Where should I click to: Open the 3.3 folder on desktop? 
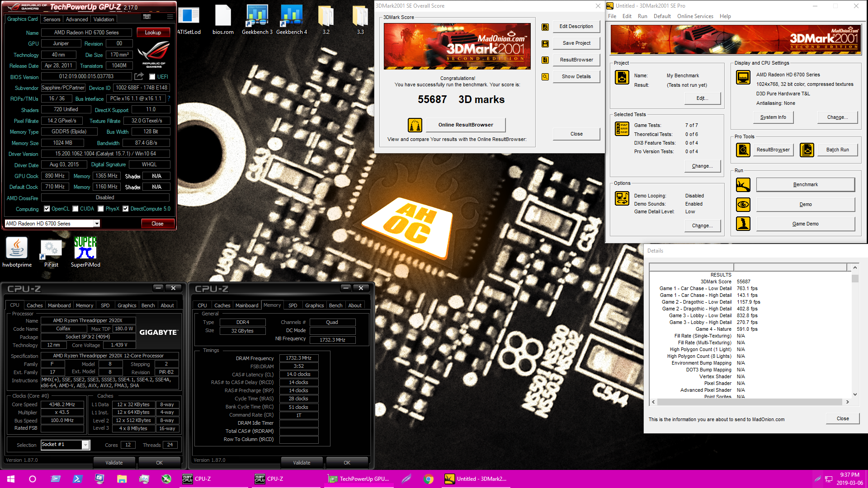[360, 20]
